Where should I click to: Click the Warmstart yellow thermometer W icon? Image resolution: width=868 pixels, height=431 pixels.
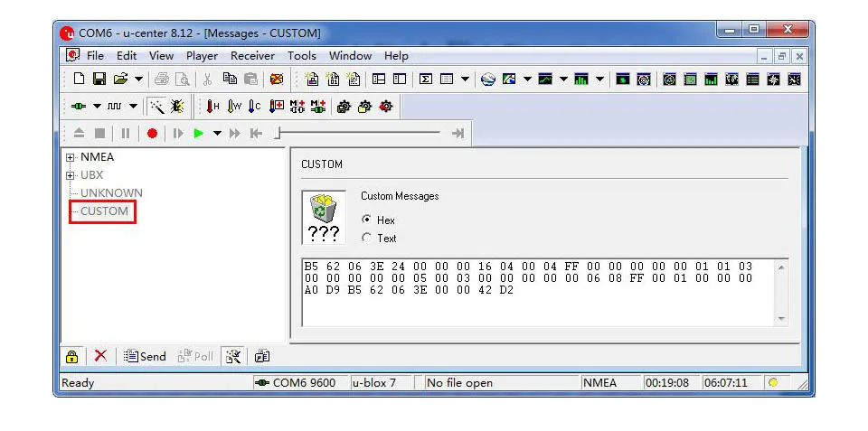pos(234,106)
